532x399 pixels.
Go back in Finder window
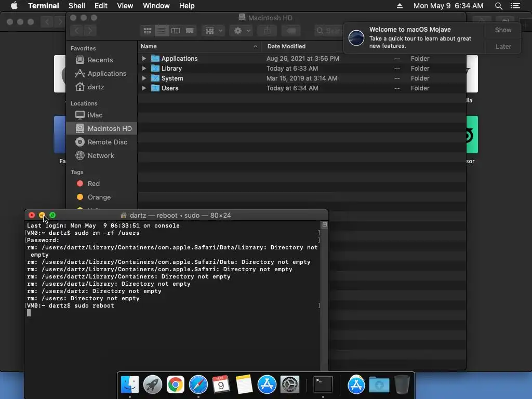coord(77,31)
